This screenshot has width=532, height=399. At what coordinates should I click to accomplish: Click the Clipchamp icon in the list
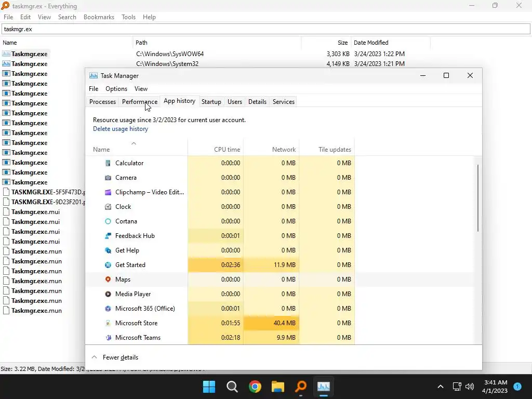(x=108, y=192)
